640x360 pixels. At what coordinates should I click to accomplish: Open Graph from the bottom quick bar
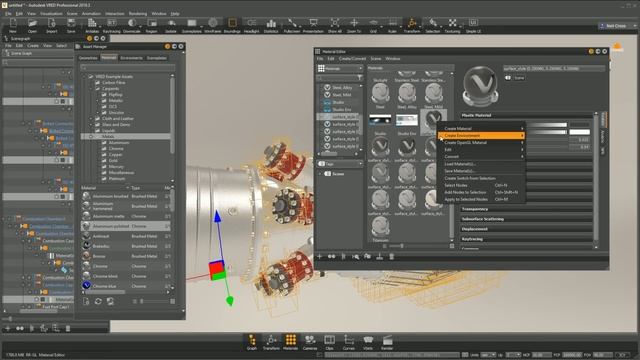pos(252,342)
